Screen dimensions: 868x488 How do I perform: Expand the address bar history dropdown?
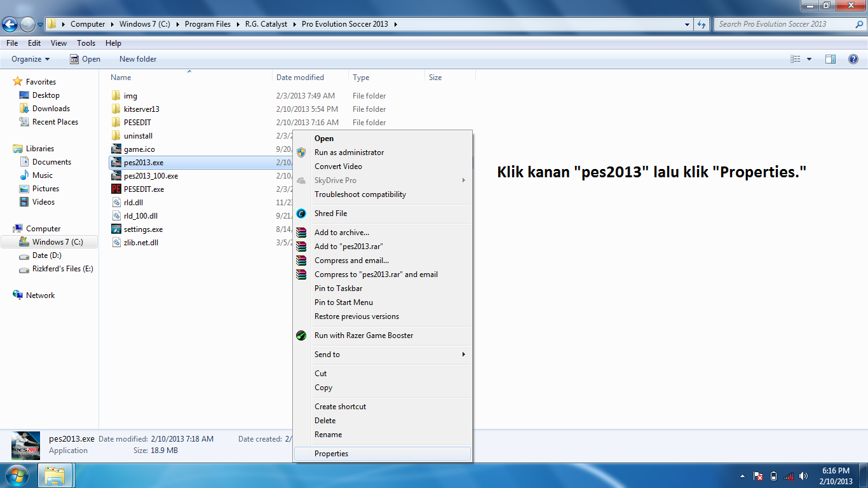688,24
